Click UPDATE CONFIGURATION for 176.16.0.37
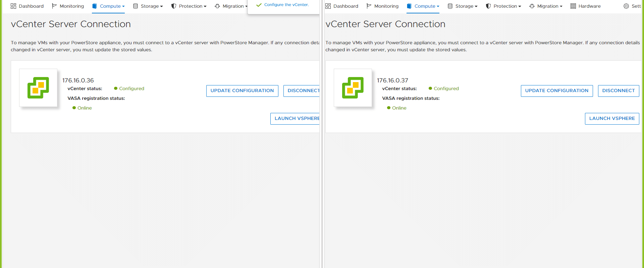This screenshot has width=644, height=268. [x=557, y=91]
